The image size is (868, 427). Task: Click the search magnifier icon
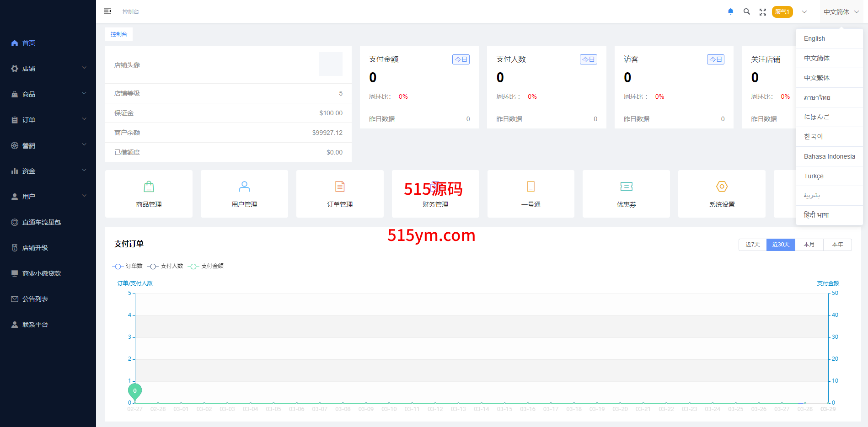coord(747,12)
